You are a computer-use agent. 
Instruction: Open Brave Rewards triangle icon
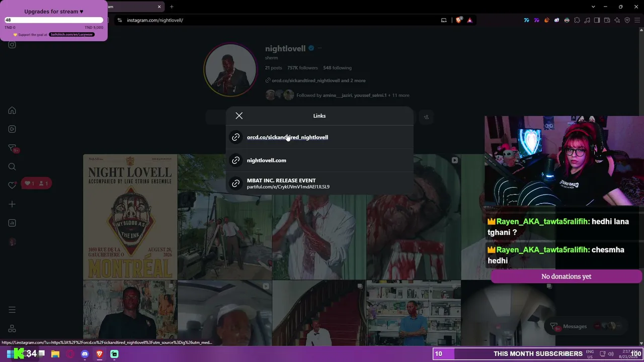click(x=469, y=20)
